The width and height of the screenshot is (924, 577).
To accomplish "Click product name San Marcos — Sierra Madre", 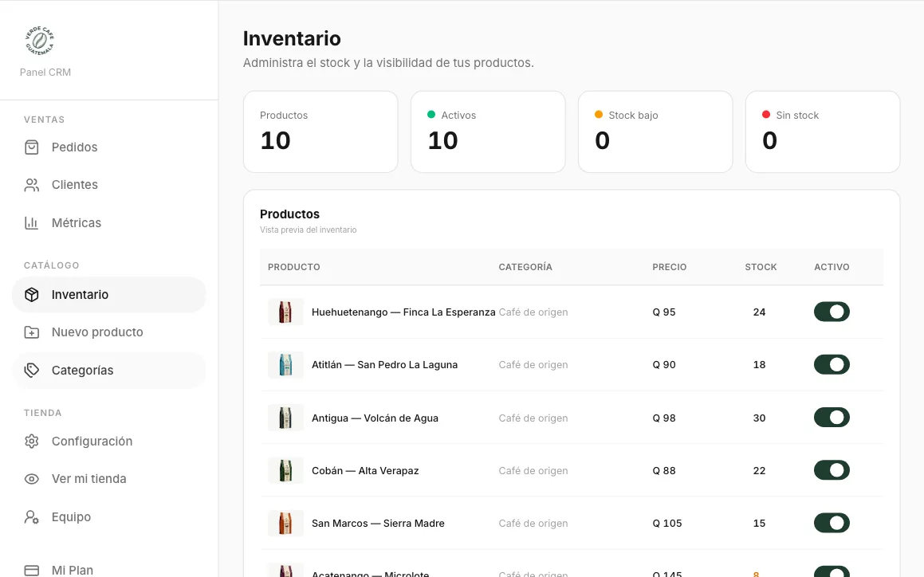I will pos(379,524).
